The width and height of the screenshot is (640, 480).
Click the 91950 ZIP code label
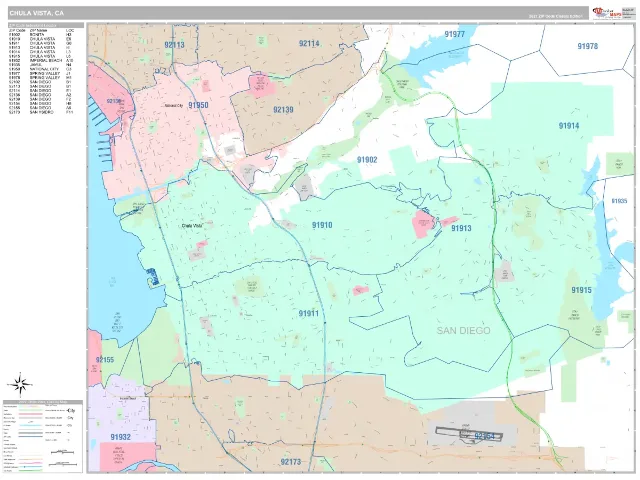click(x=198, y=105)
